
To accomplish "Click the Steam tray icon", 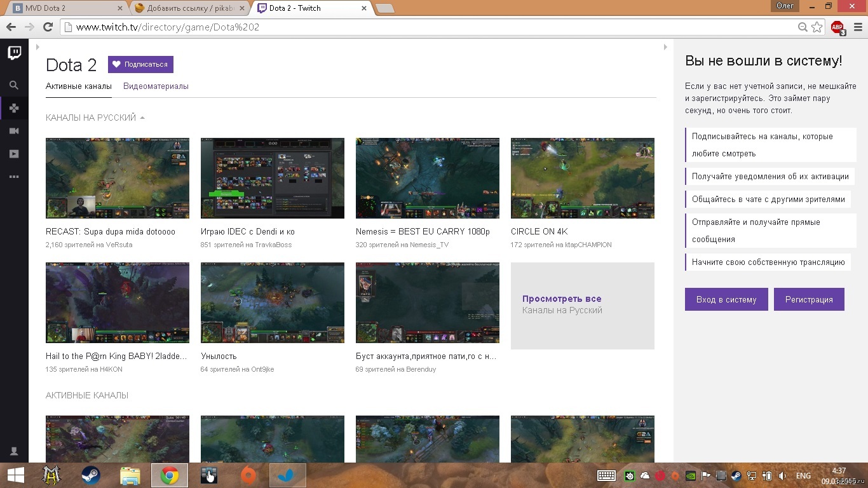I will coord(736,475).
